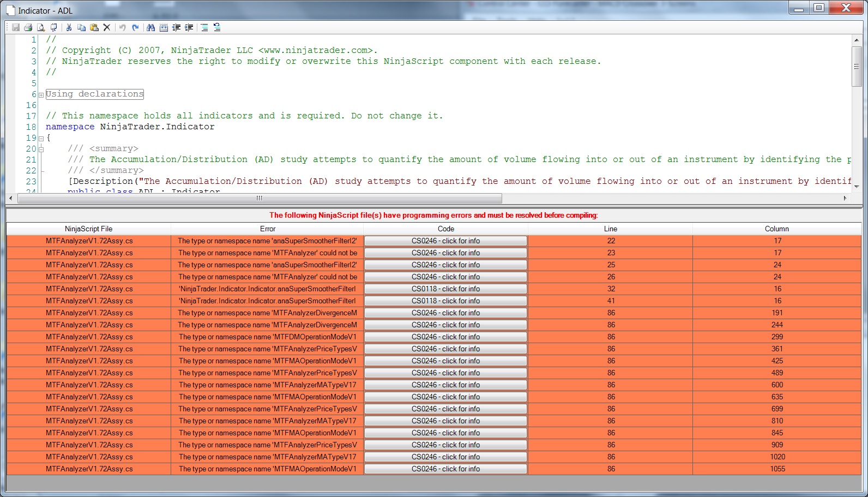Collapse the namespace block at line 19
The height and width of the screenshot is (497, 868).
point(41,139)
